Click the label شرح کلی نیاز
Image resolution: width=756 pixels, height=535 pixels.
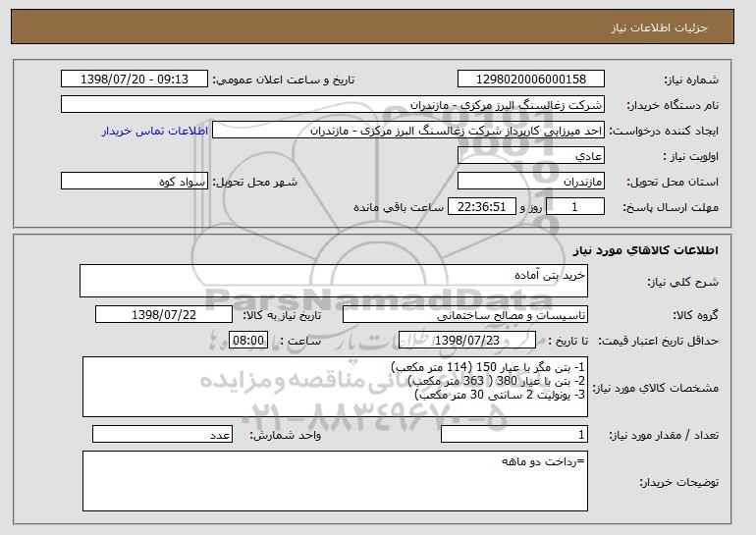[682, 282]
